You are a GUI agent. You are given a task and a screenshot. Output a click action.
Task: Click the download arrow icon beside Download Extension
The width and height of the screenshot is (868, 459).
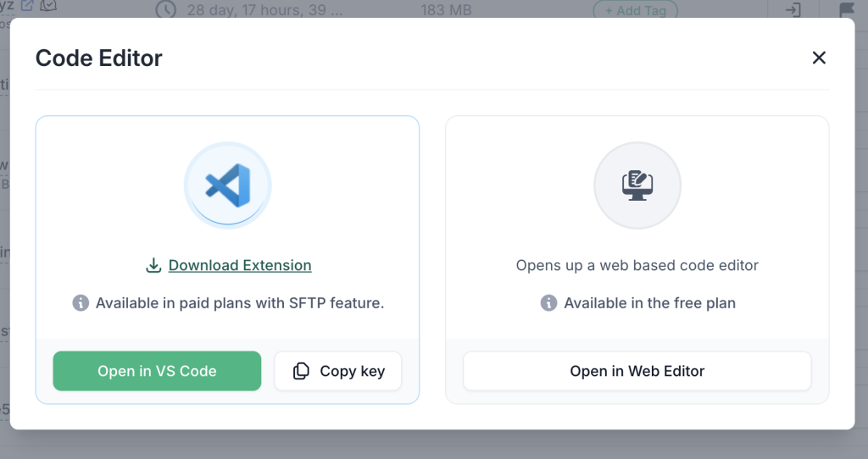153,265
